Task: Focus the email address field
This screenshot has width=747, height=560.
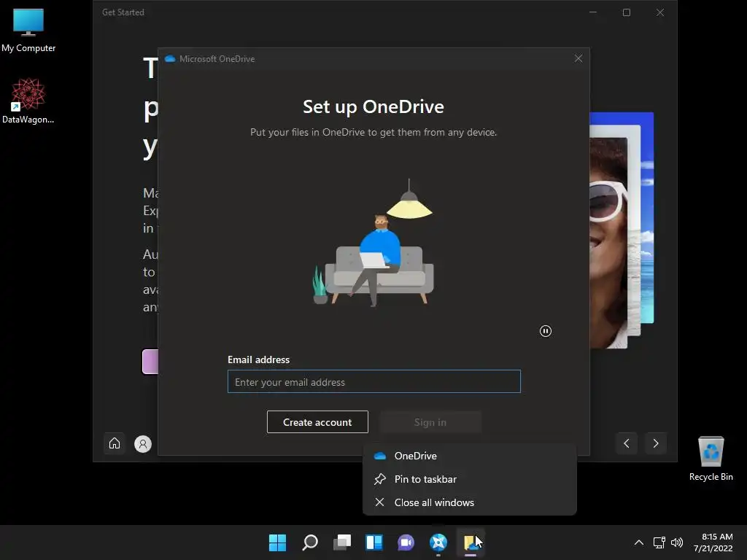Action: pos(374,381)
